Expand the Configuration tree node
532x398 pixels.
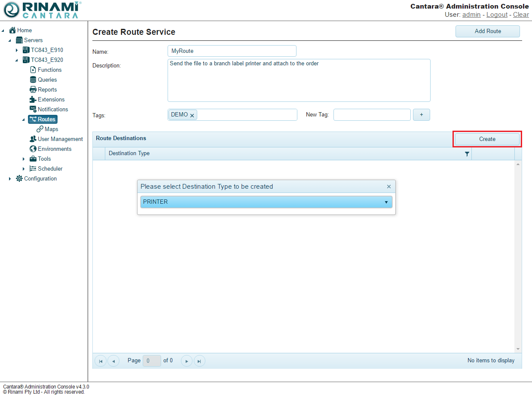coord(10,179)
